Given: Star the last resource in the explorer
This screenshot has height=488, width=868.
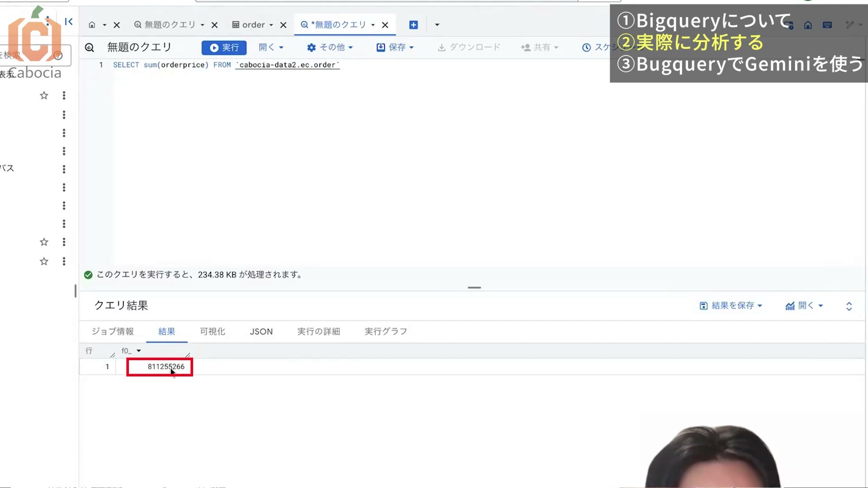Looking at the screenshot, I should [44, 262].
